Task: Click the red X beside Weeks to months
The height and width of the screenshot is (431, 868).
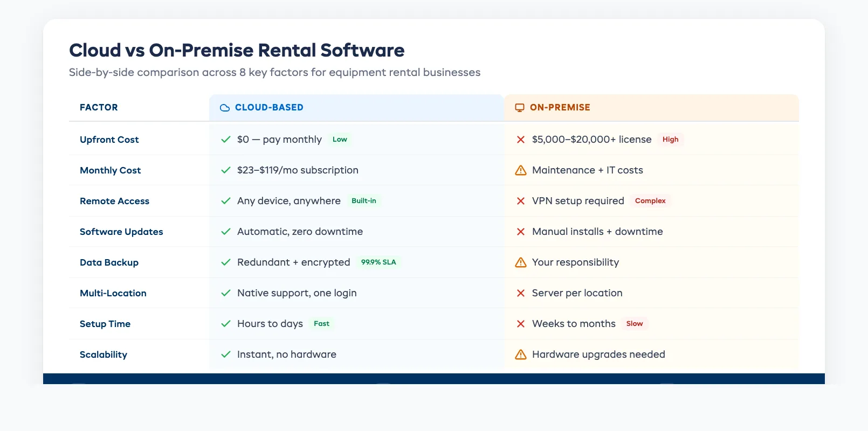Action: coord(521,324)
